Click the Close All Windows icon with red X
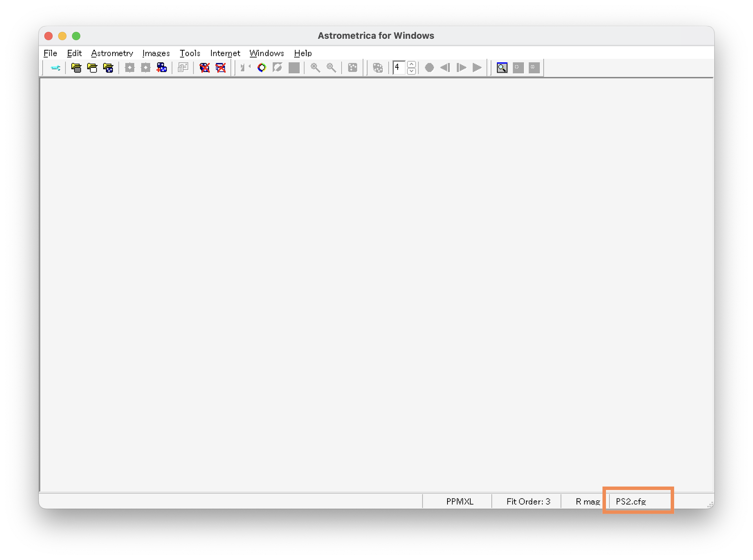 221,68
